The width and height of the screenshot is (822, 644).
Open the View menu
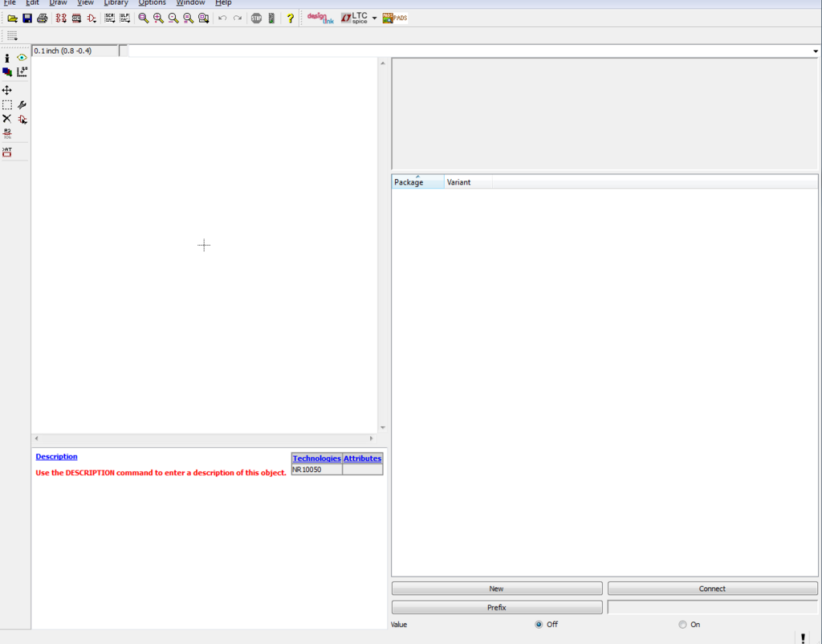coord(85,2)
